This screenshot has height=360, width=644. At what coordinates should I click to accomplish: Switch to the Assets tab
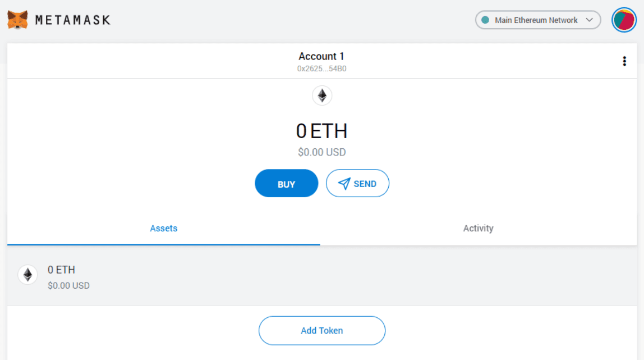coord(164,229)
